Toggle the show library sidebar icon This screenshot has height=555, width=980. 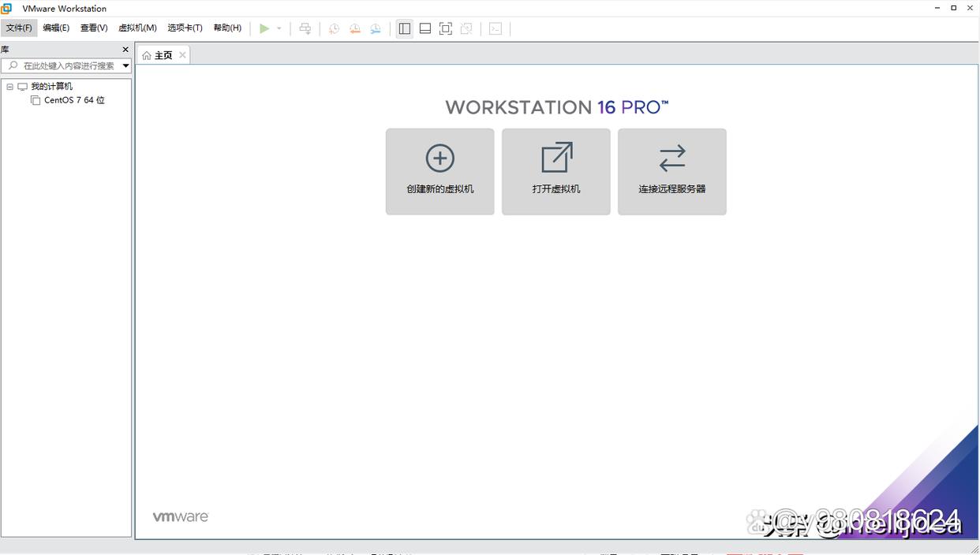coord(405,28)
